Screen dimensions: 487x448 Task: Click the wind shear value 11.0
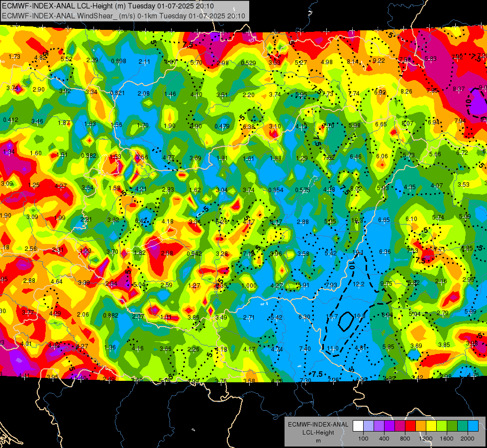333,348
